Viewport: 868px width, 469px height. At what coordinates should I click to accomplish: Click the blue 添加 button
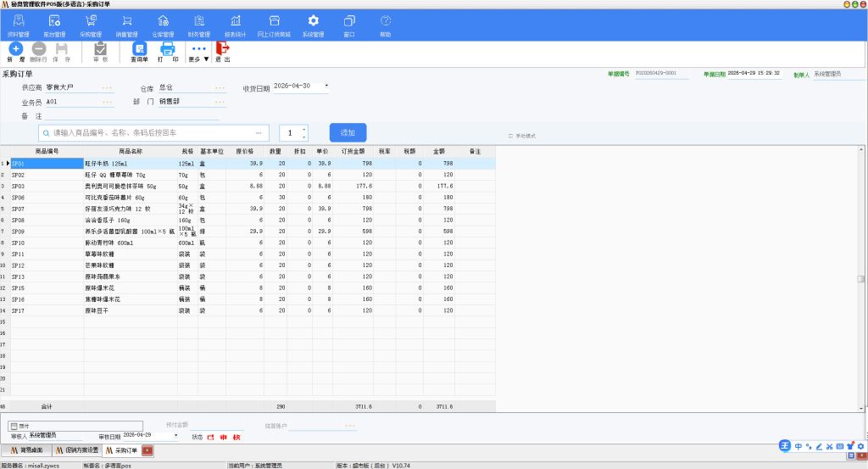tap(348, 133)
